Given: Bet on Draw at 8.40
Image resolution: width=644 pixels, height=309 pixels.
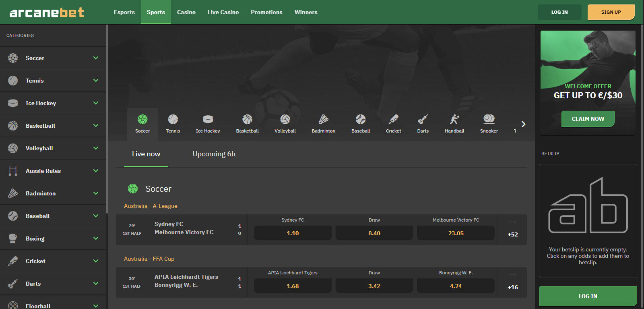Looking at the screenshot, I should click(374, 233).
